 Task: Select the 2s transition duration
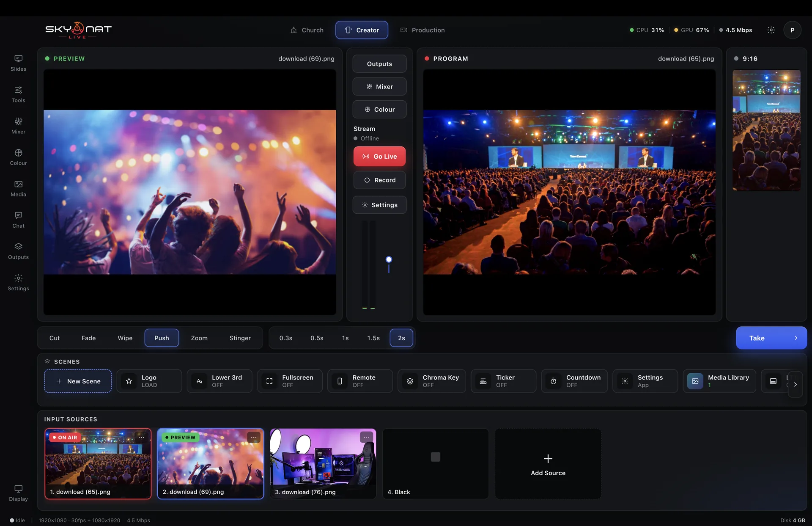point(401,338)
